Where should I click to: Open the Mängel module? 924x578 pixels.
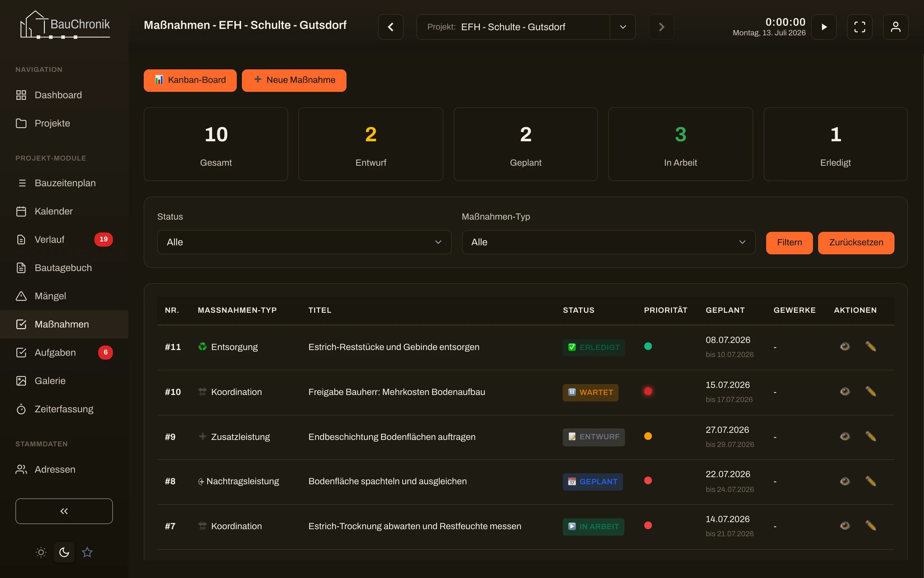point(64,296)
